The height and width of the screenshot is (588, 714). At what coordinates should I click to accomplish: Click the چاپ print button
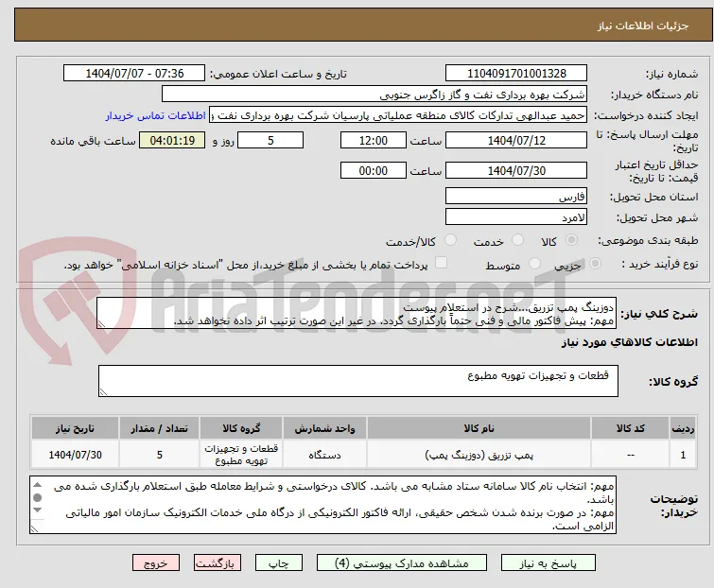(279, 563)
